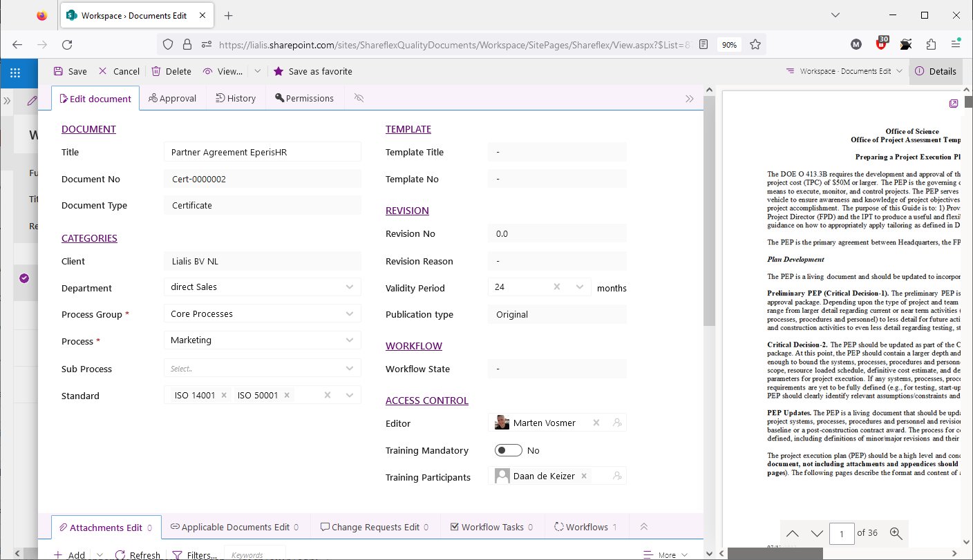The height and width of the screenshot is (560, 973).
Task: Open the Workflows tab
Action: point(586,527)
